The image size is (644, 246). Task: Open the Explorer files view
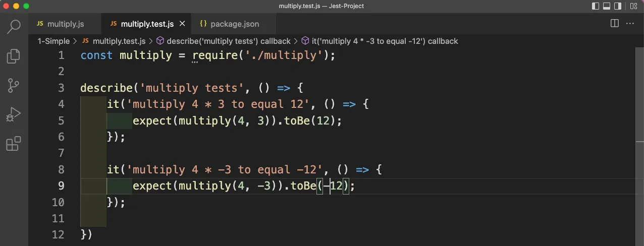[14, 56]
